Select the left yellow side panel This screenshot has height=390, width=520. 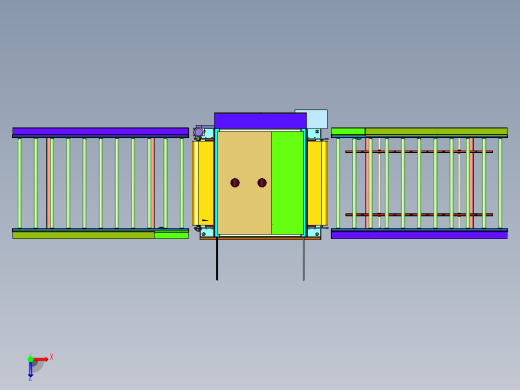[x=203, y=183]
